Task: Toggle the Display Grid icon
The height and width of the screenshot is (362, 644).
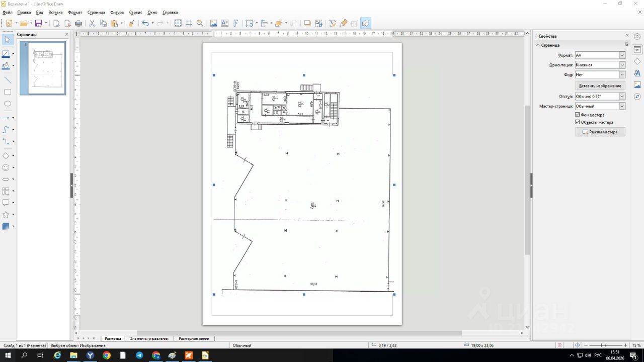Action: click(x=178, y=23)
